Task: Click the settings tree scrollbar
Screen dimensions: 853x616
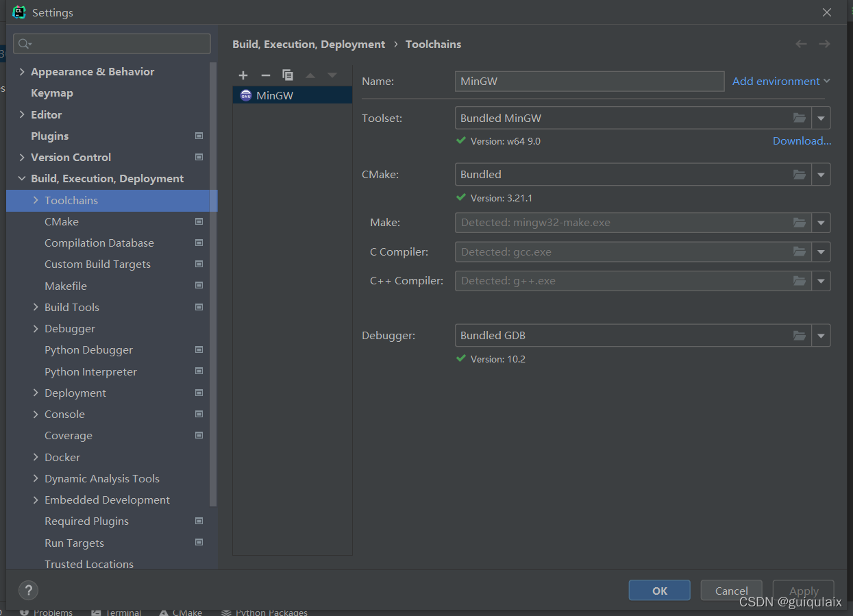Action: (x=214, y=284)
